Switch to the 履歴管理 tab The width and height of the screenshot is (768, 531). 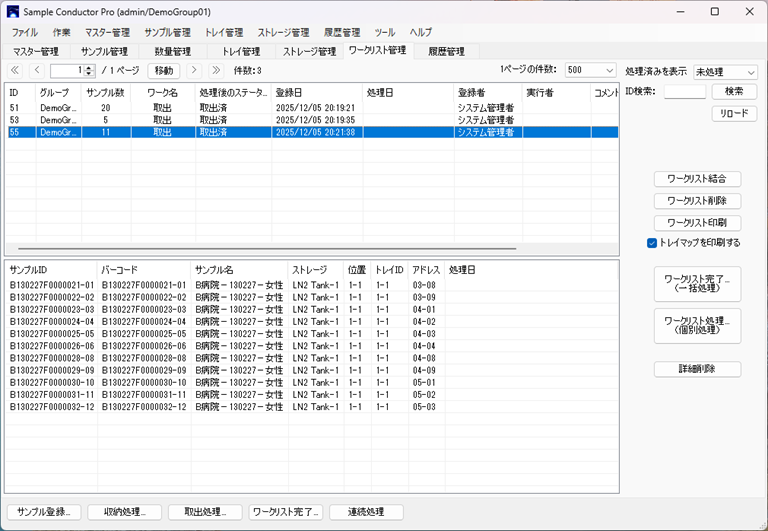446,51
